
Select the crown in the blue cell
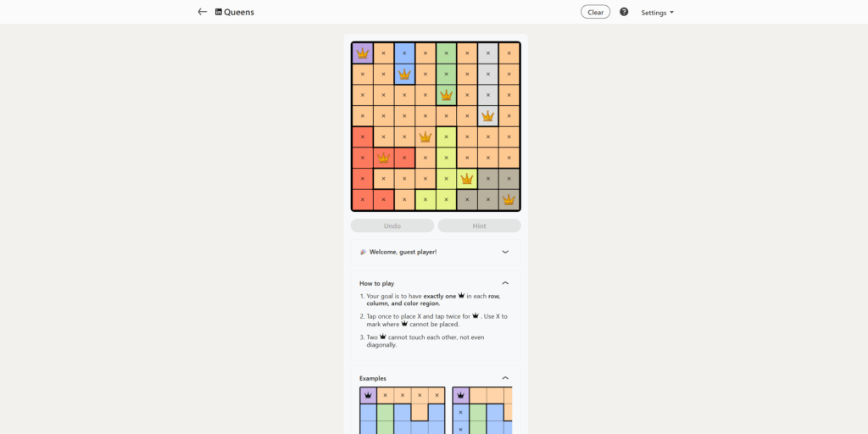(404, 75)
